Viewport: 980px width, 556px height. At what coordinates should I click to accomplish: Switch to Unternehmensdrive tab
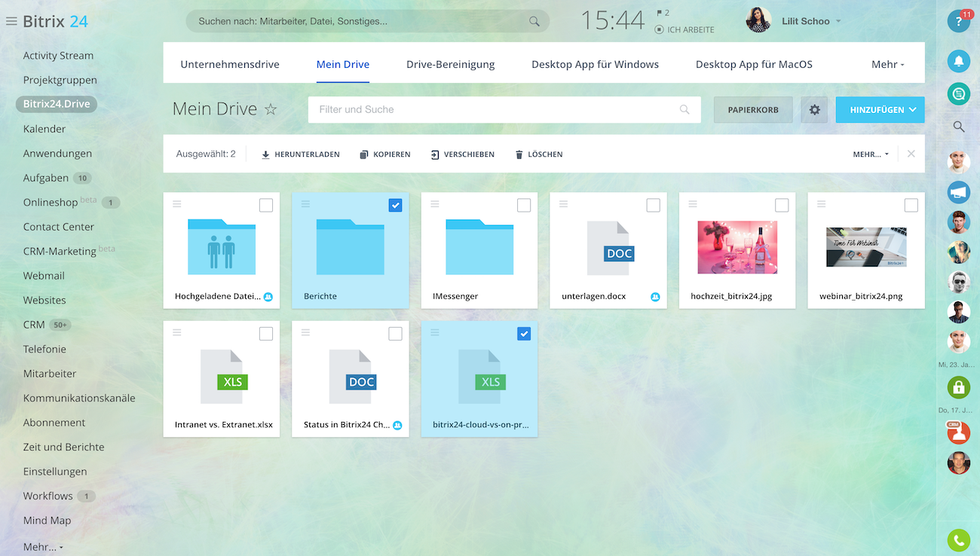(230, 64)
